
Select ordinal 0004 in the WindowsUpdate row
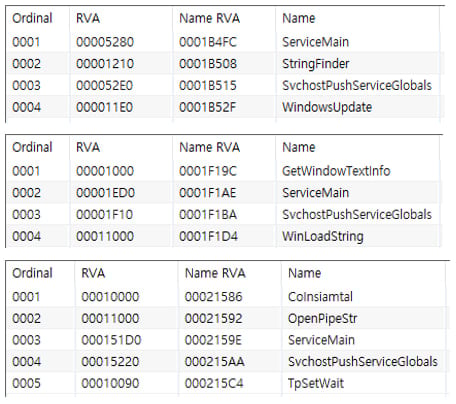26,107
